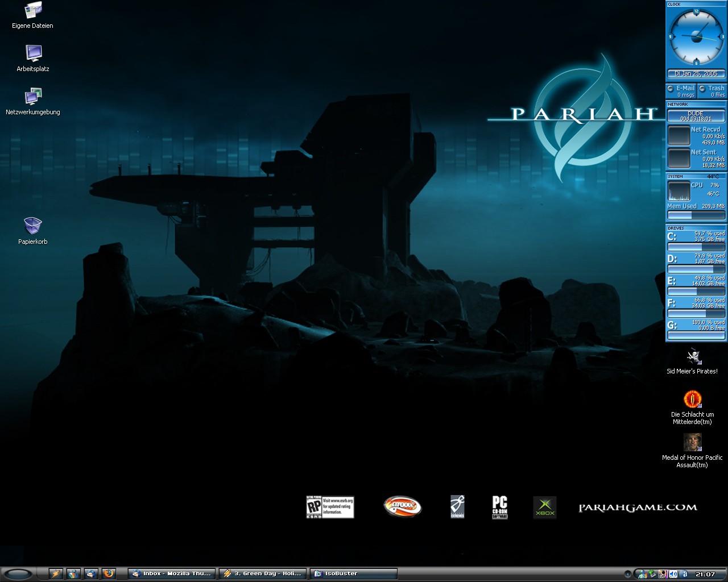Open the Papierkorb recycle bin icon
The image size is (728, 582).
click(x=32, y=231)
